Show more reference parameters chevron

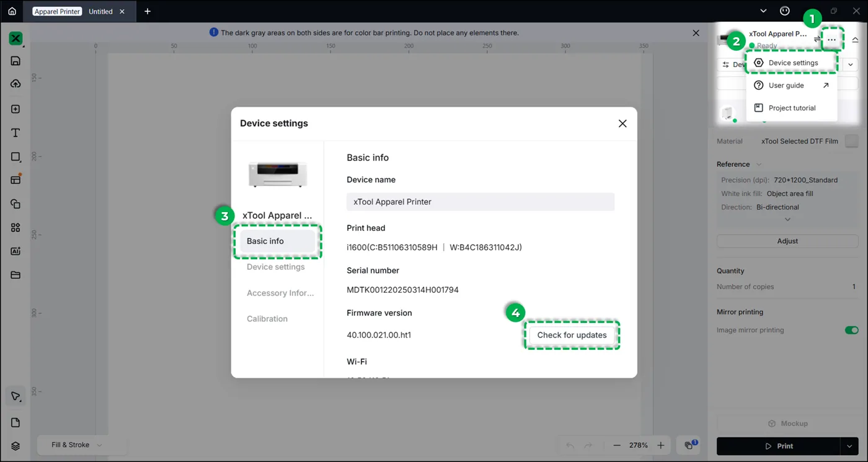coord(787,220)
